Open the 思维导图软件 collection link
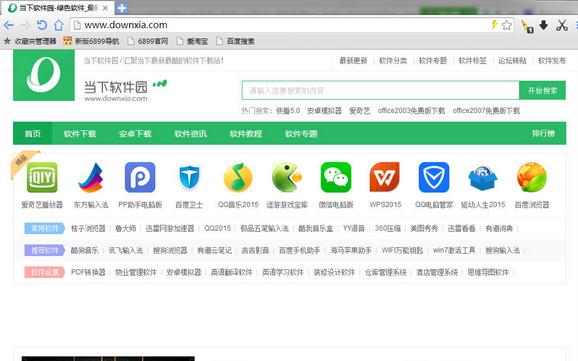Viewport: 578px width, 361px height. coord(488,273)
